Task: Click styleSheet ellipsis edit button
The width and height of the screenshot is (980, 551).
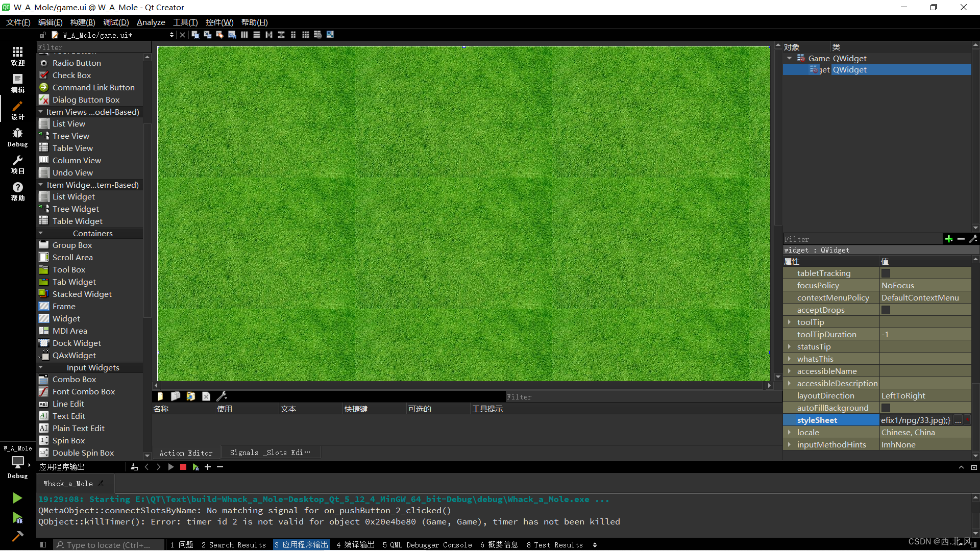Action: (958, 420)
